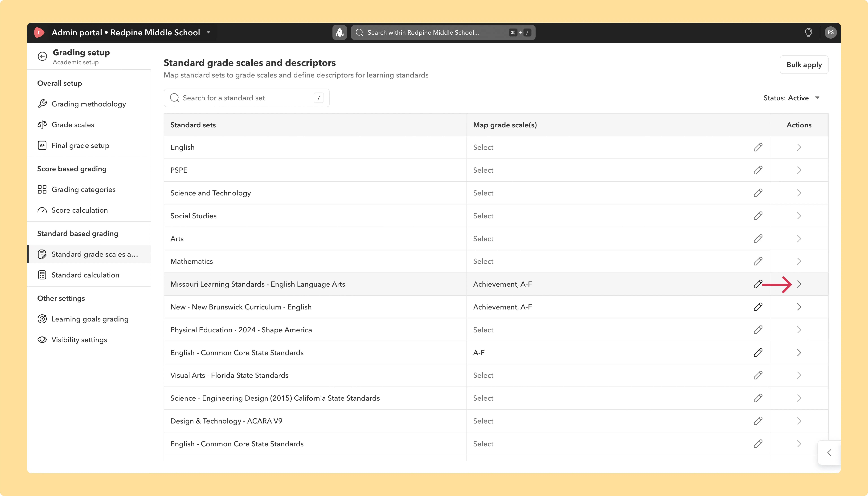The width and height of the screenshot is (868, 496).
Task: Edit grade scale for English row
Action: [758, 147]
